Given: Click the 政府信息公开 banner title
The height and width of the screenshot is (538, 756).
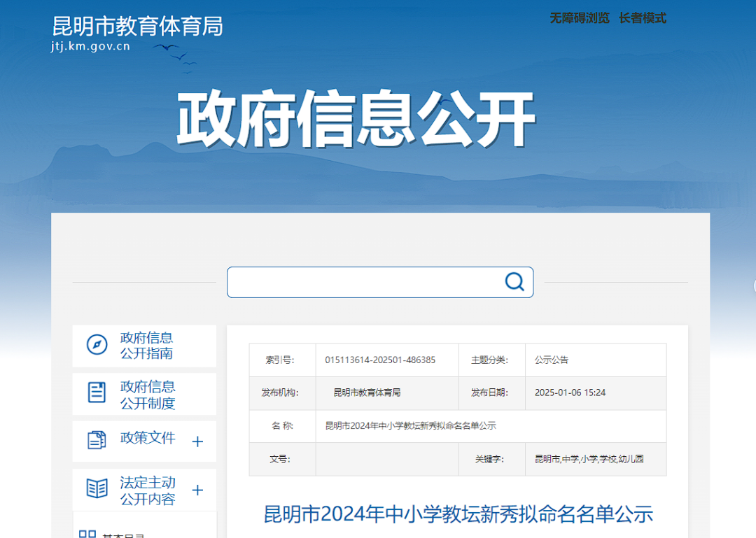Looking at the screenshot, I should [x=356, y=119].
